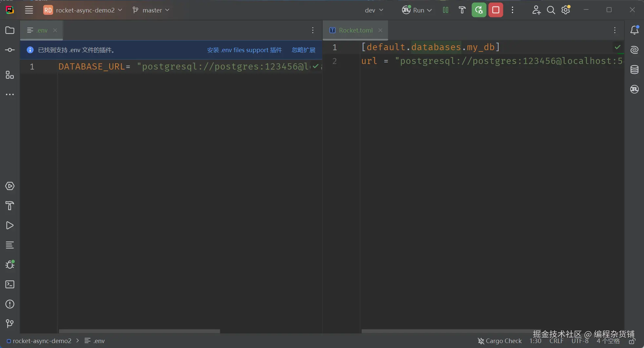Close the Rocket.toml tab

[380, 30]
